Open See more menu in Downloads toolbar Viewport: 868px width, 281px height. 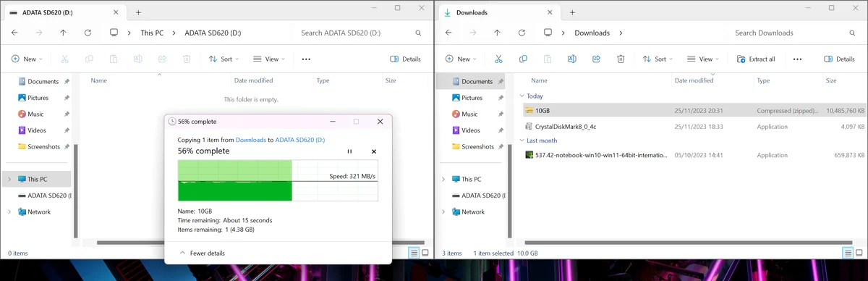pyautogui.click(x=797, y=59)
